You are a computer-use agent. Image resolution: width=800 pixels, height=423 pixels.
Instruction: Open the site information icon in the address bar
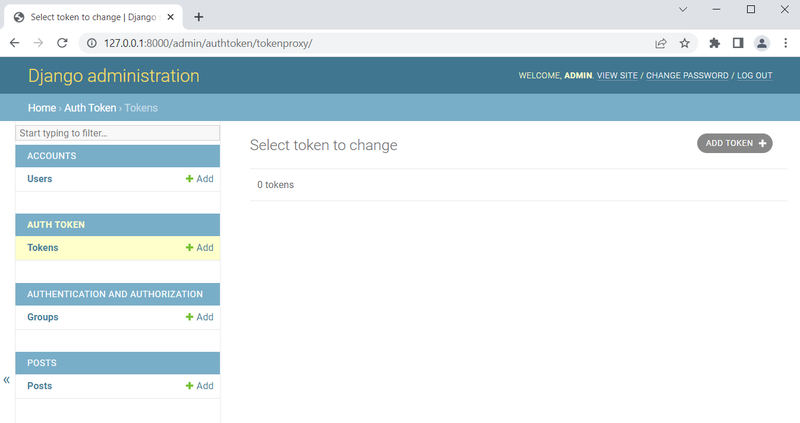click(92, 43)
